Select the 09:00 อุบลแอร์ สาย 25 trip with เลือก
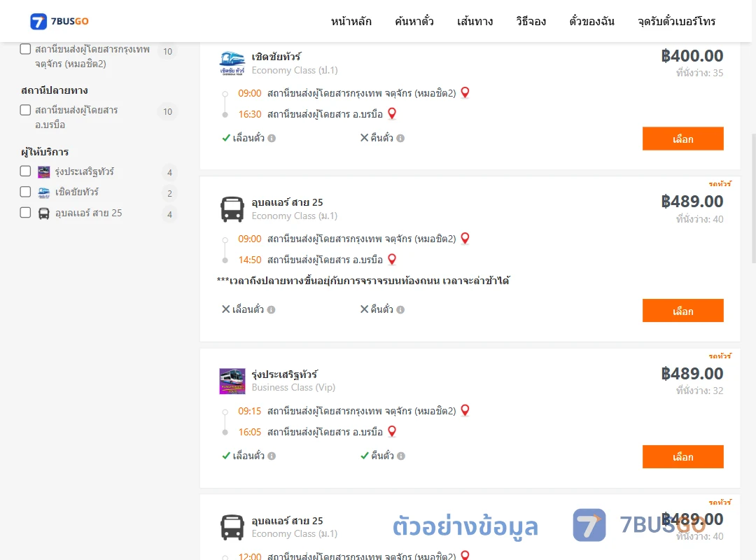756x560 pixels. [x=682, y=311]
